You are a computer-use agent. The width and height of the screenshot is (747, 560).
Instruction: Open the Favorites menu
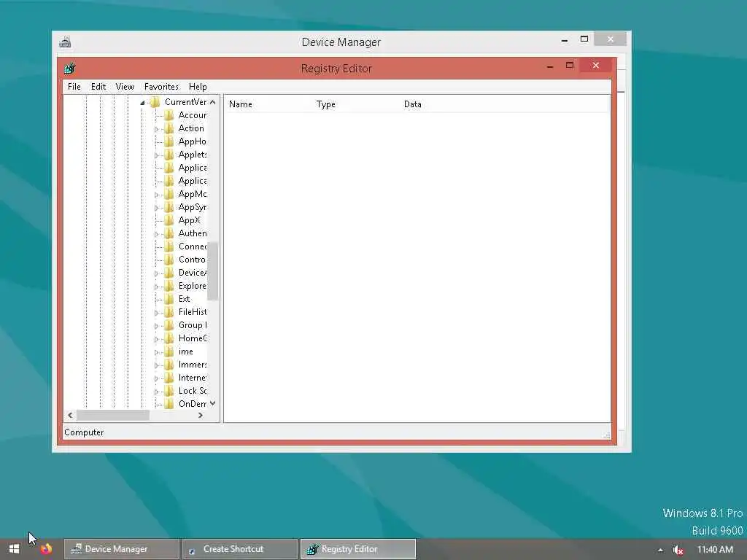coord(161,87)
